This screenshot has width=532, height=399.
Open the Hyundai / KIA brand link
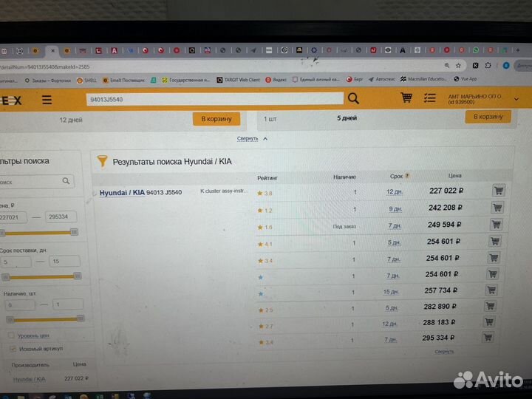[x=122, y=193]
